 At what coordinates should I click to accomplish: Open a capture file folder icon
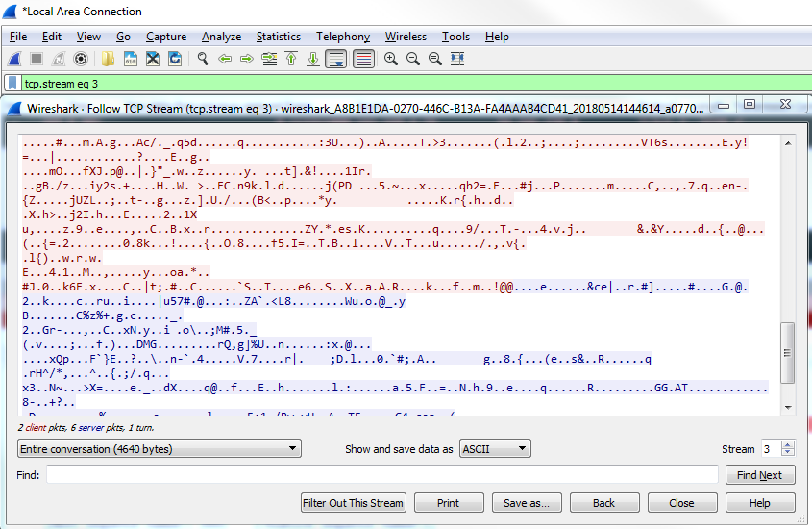tap(108, 59)
